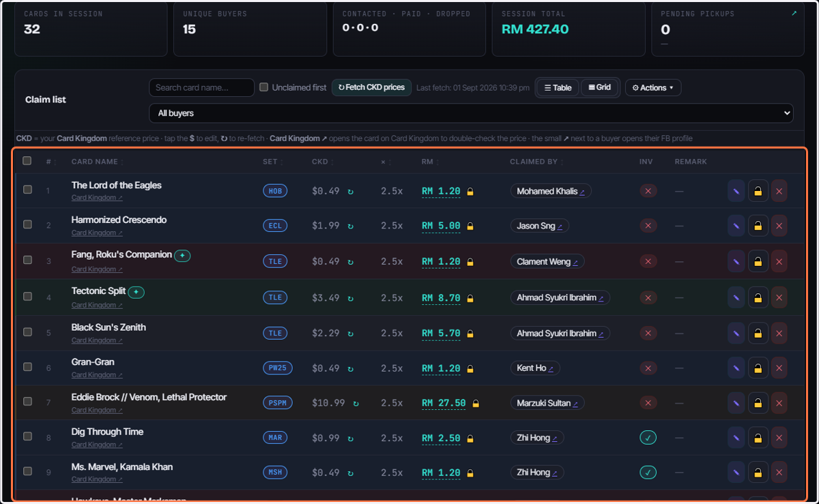Toggle INV status for Zhi Hong's Dig Through Time
This screenshot has height=504, width=819.
(x=648, y=437)
